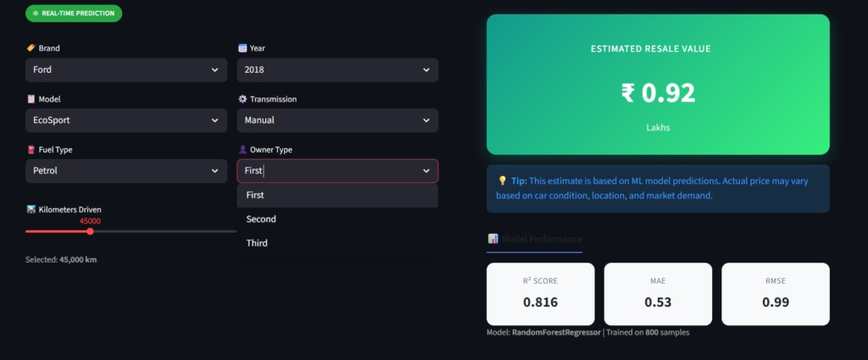Click the Owner Type search input field
The image size is (868, 360).
pos(326,171)
